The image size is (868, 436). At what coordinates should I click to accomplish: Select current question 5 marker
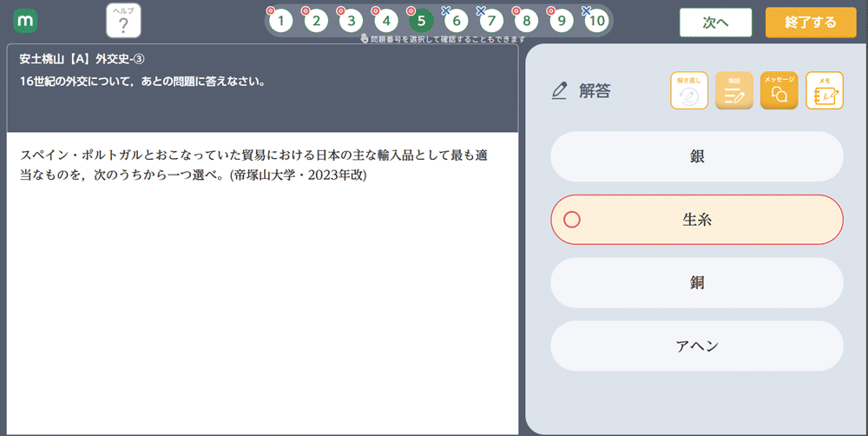(421, 21)
